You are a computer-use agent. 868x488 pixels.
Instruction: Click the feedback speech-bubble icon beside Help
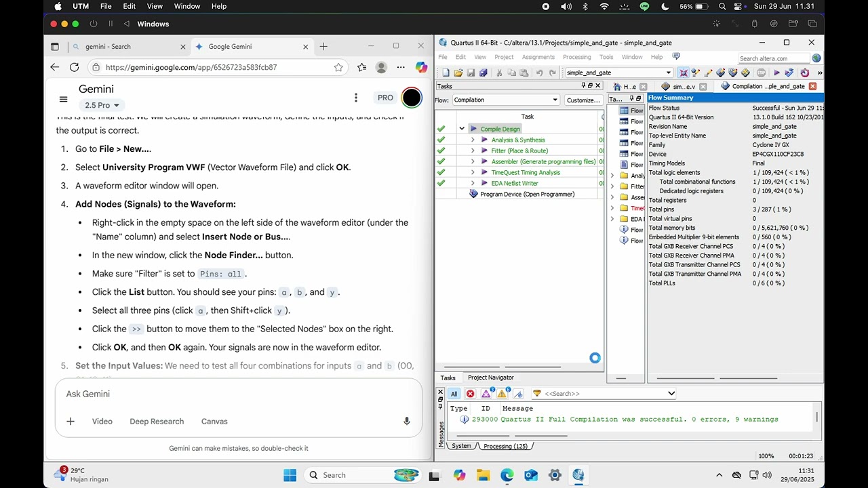(x=675, y=56)
